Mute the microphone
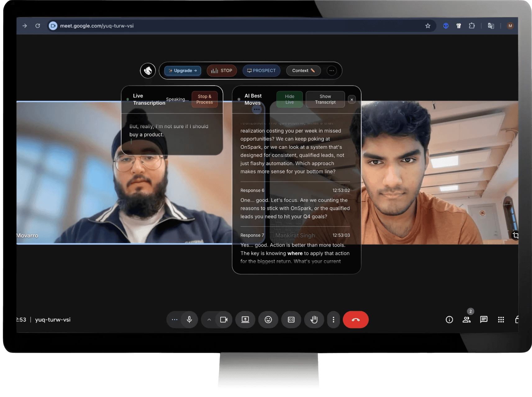The image size is (532, 397). pos(189,319)
